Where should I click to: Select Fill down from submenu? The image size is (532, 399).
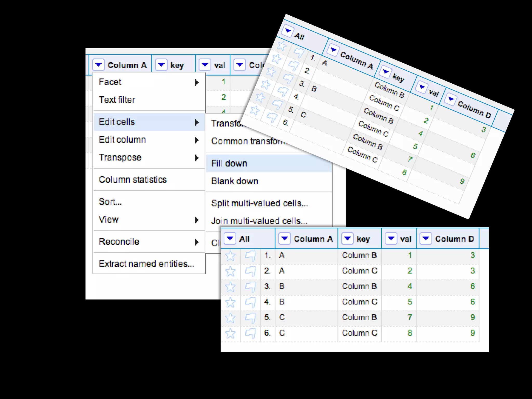229,163
